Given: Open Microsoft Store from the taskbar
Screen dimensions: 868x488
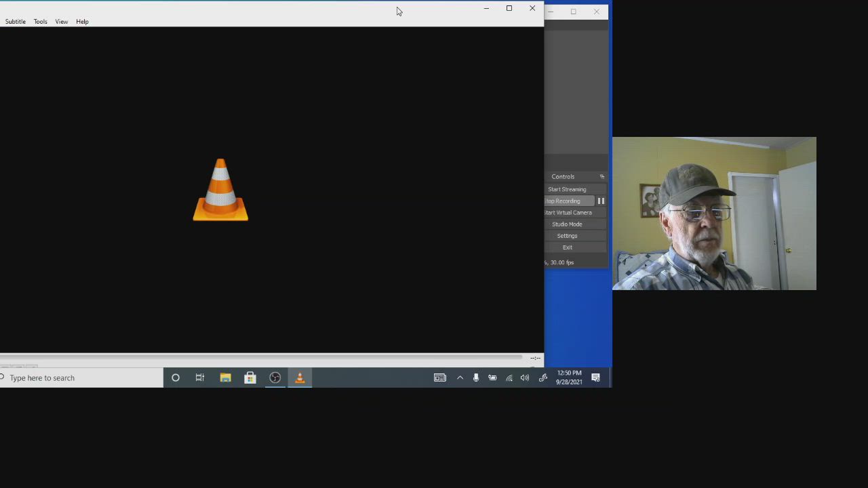Looking at the screenshot, I should (x=250, y=378).
